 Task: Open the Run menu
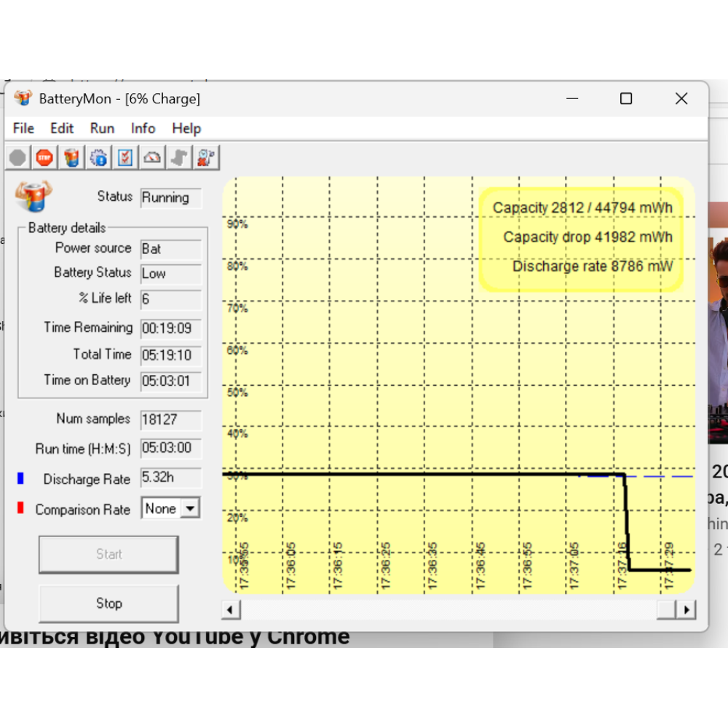102,128
